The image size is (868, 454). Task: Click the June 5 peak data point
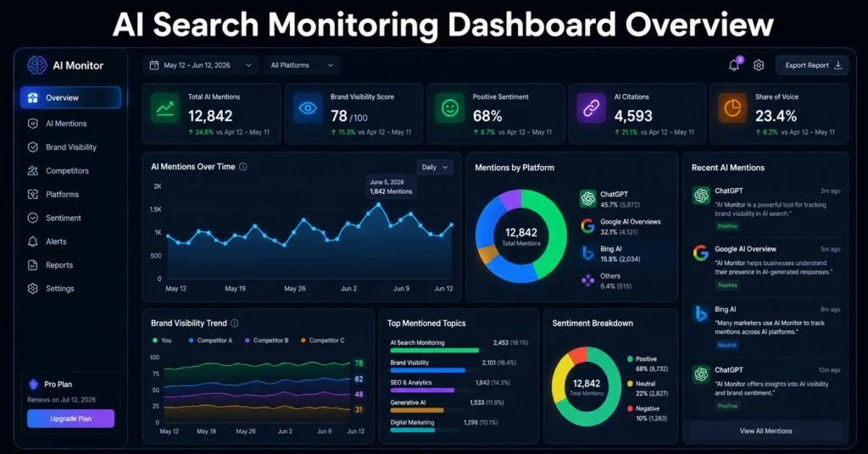point(379,205)
